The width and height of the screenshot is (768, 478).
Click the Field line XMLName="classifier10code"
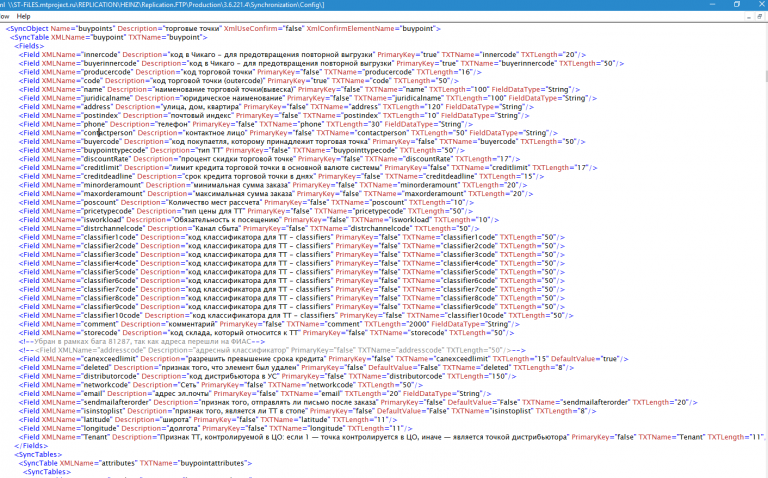(296, 315)
